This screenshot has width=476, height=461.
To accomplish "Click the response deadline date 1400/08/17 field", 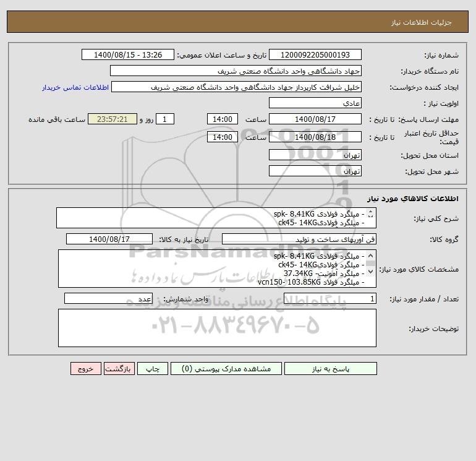I will [x=315, y=119].
